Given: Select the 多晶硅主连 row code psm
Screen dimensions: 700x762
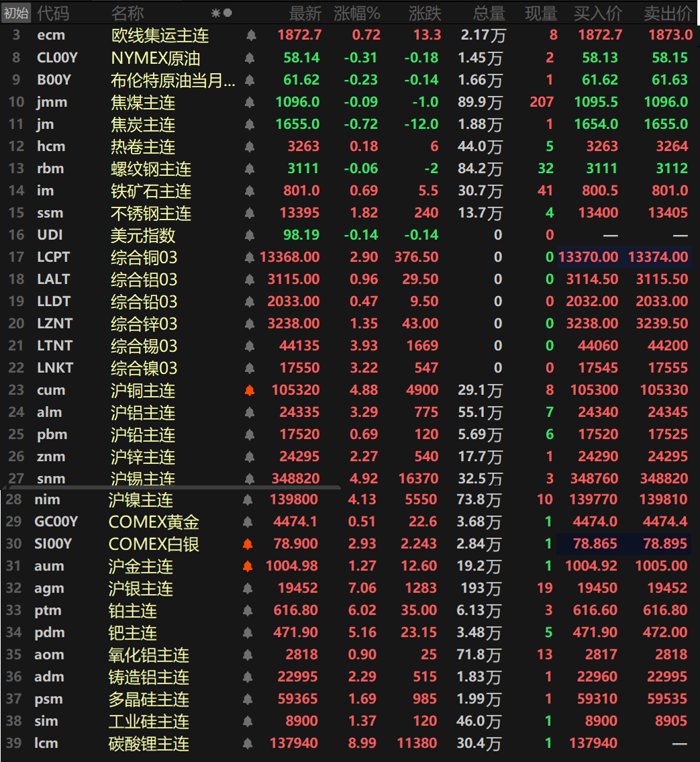Looking at the screenshot, I should pos(48,699).
